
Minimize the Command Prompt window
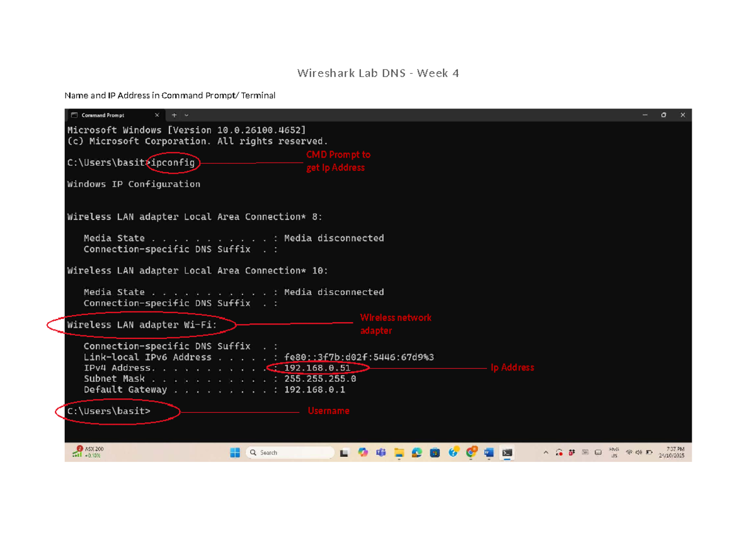tap(644, 115)
